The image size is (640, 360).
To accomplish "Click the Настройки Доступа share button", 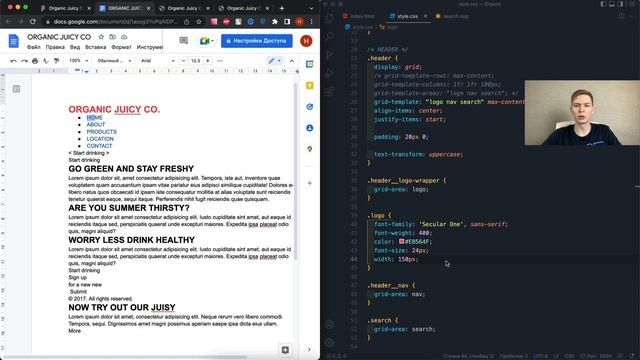I will click(x=257, y=41).
